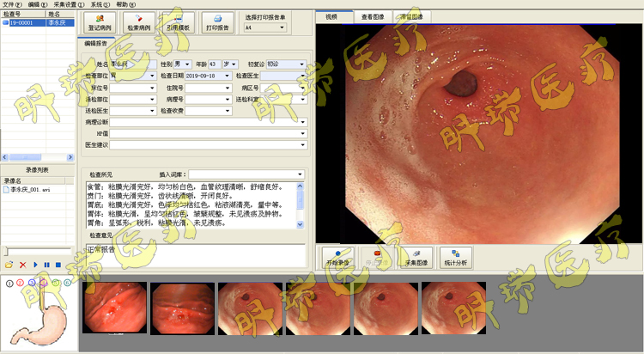Open the 采集设置 menu
The width and height of the screenshot is (644, 354).
[x=69, y=4]
